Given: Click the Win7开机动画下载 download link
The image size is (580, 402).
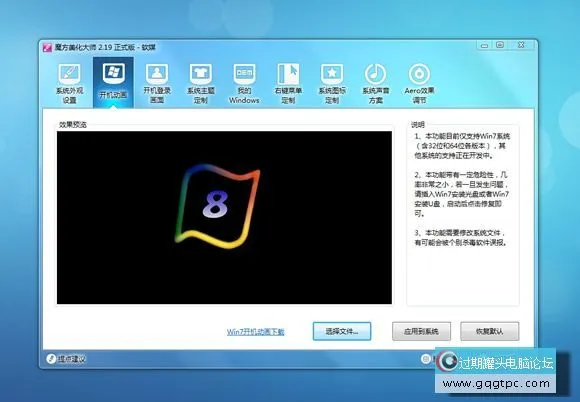Looking at the screenshot, I should (x=255, y=332).
